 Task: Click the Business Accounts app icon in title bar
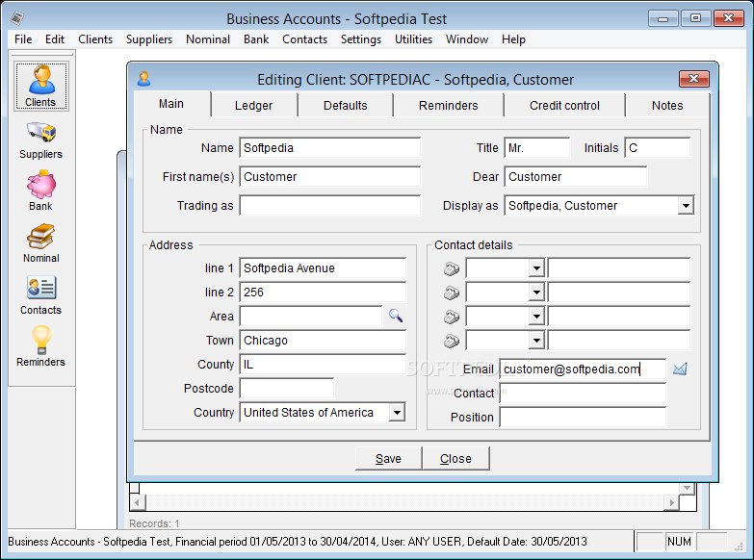17,18
